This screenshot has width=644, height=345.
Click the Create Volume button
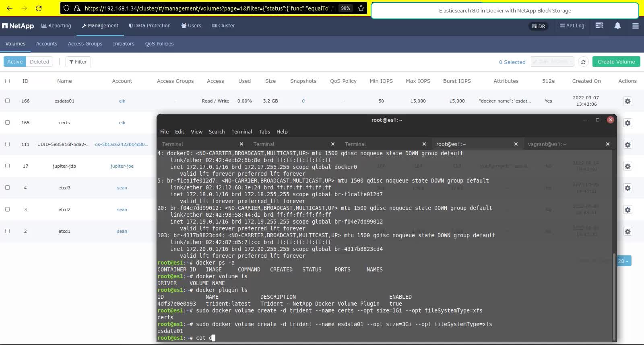point(616,62)
